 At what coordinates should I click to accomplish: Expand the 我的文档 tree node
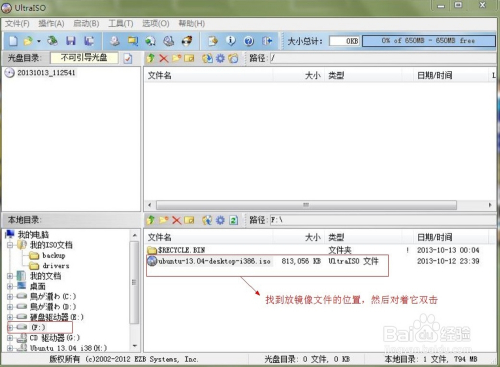coord(10,276)
